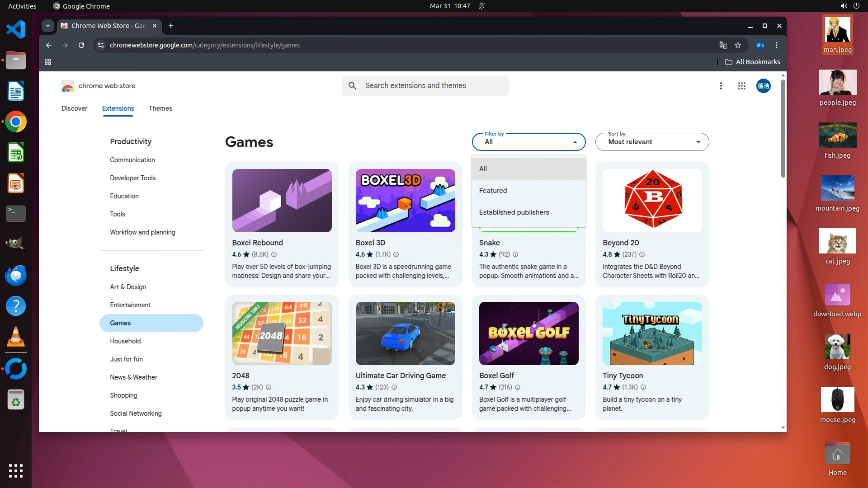Open the Entertainment category link
Viewport: 868px width, 488px height.
click(130, 305)
